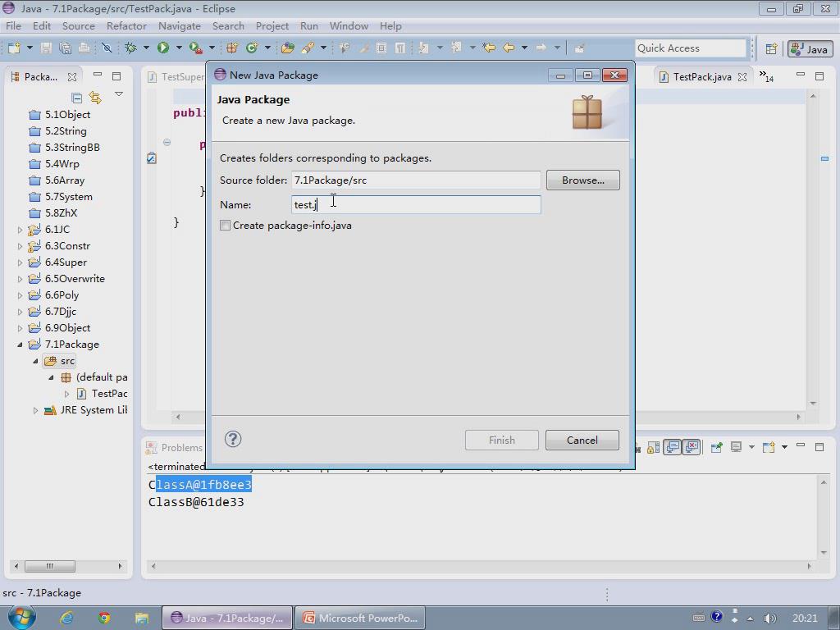Click the Open Type folder icon
Viewport: 840px width, 630px height.
click(x=288, y=48)
